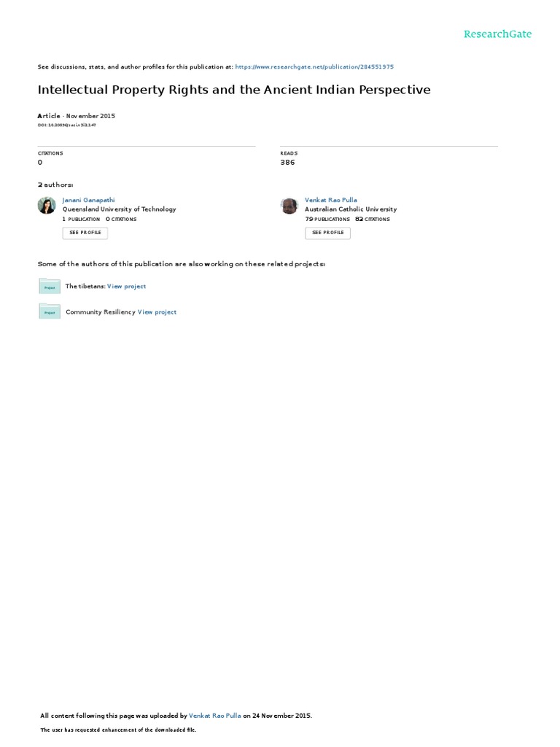Open Janani Ganapathi's author name link
The width and height of the screenshot is (560, 747).
pos(88,200)
